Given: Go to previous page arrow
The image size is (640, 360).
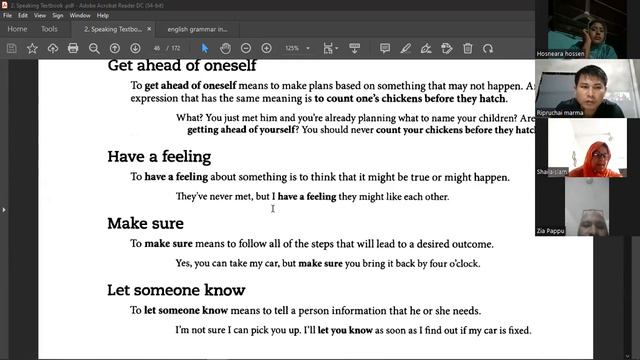Looking at the screenshot, I should click(115, 48).
